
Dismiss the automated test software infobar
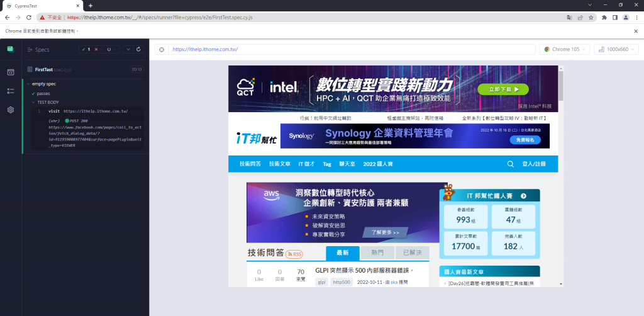pyautogui.click(x=636, y=31)
